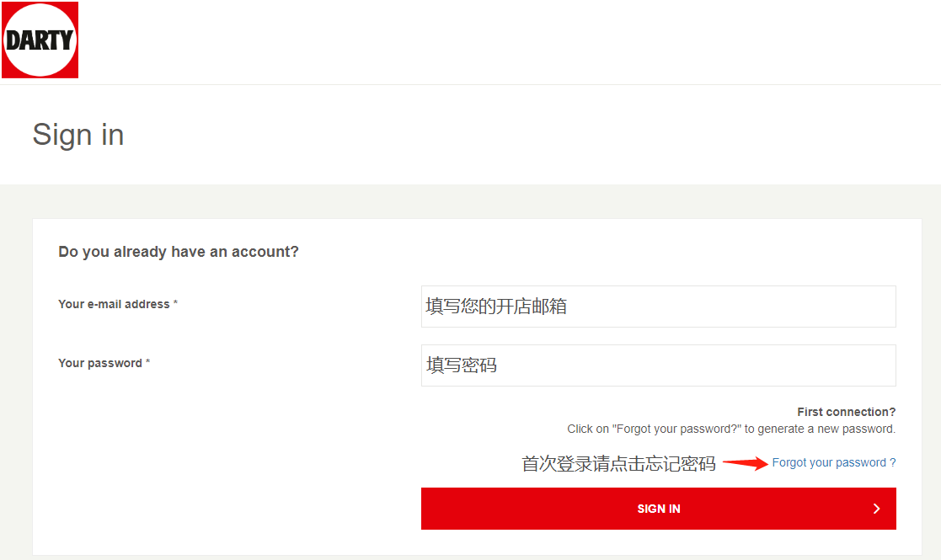Screen dimensions: 941x560
Task: Click the 'Sign in' page heading
Action: pos(78,135)
